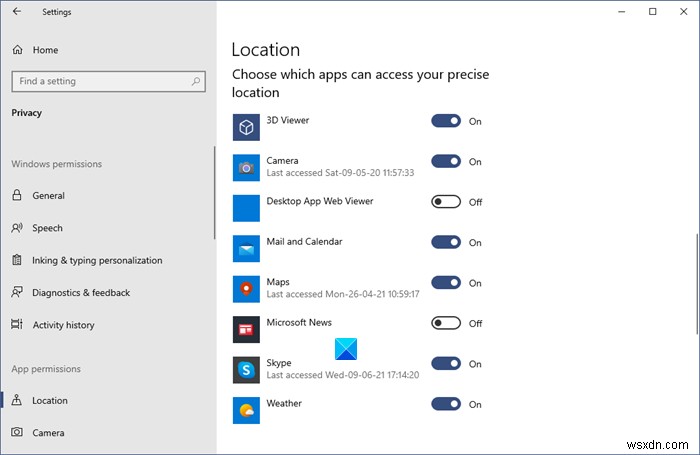Click the Home house icon
This screenshot has height=455, width=700.
pyautogui.click(x=17, y=50)
